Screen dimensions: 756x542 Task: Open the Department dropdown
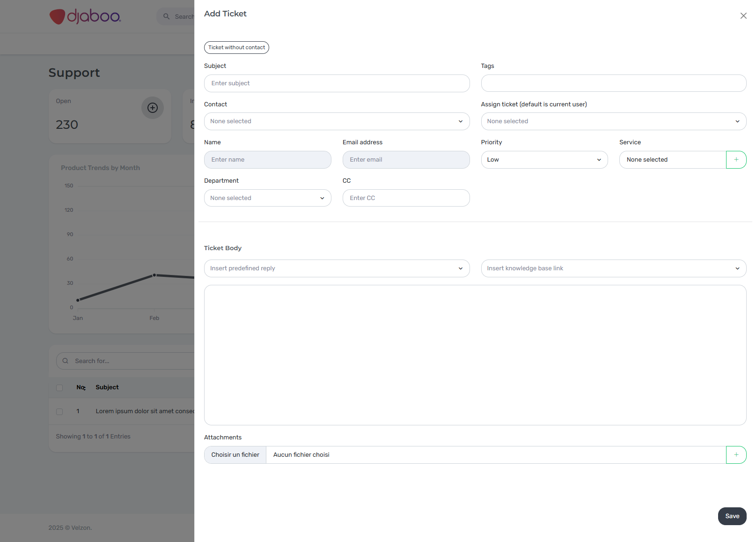coord(267,198)
